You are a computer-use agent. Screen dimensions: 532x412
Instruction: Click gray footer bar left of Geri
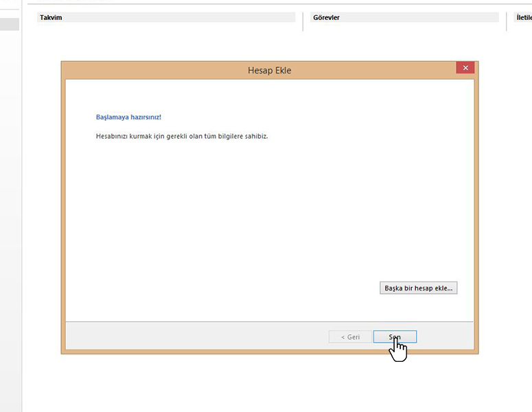click(192, 336)
